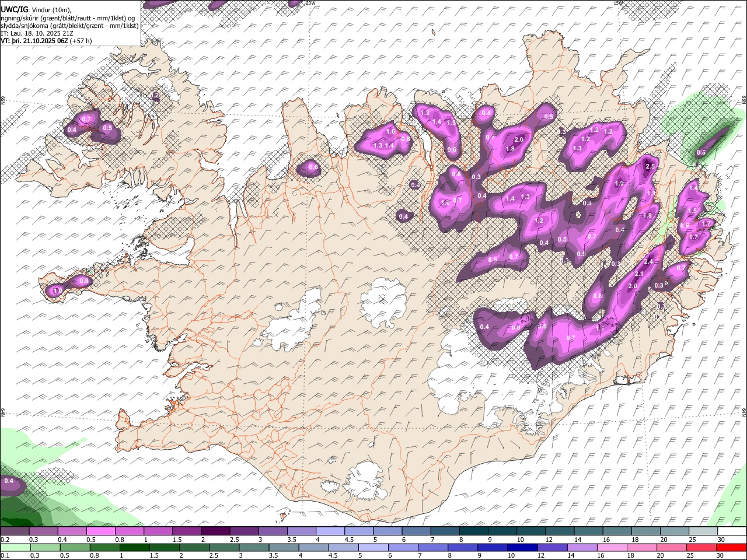Click the lightest green swatch labeled 0.1 in the legend
This screenshot has width=747, height=560.
[15, 547]
